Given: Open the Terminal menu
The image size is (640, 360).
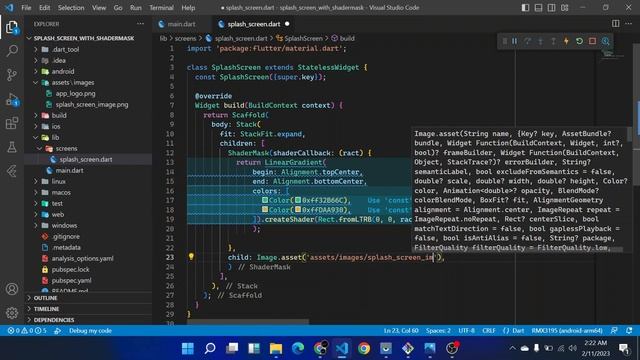Looking at the screenshot, I should 161,7.
